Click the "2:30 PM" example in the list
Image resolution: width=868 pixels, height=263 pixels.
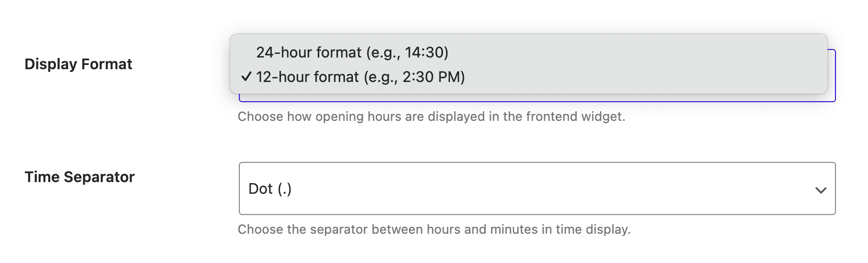tap(433, 77)
